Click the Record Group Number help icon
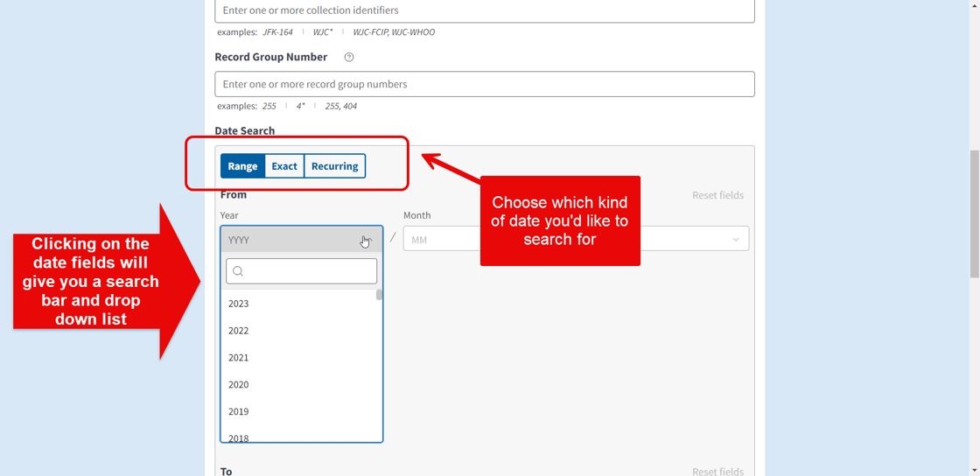 (349, 58)
